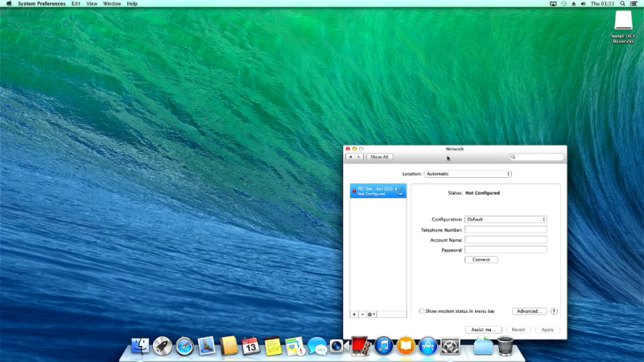This screenshot has height=362, width=644.
Task: Open Safari from the dock
Action: click(184, 346)
